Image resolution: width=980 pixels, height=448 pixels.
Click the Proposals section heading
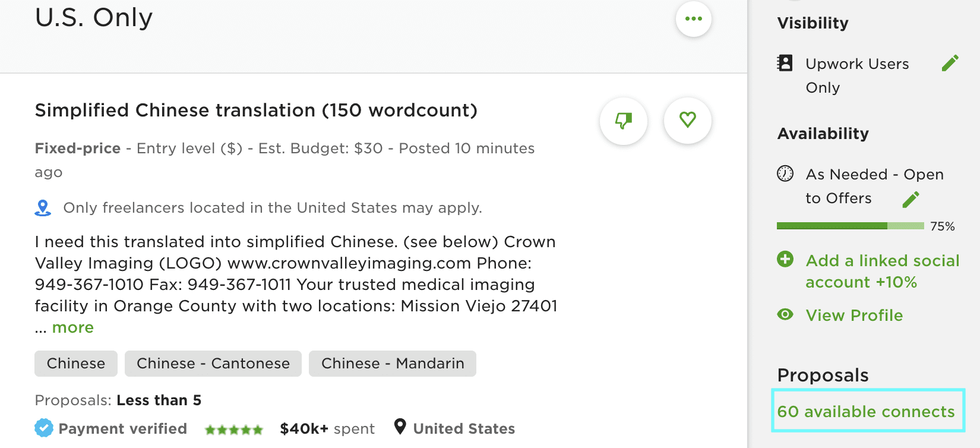tap(822, 375)
